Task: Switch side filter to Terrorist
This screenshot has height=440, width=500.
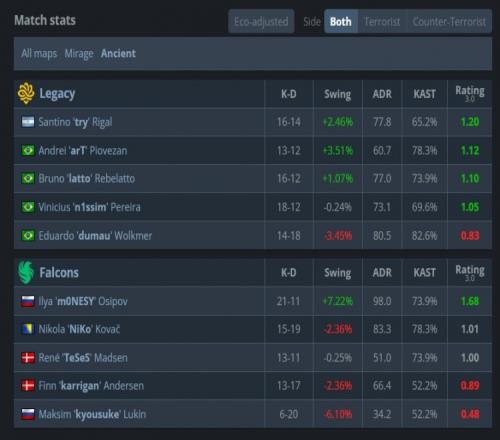Action: click(x=382, y=22)
